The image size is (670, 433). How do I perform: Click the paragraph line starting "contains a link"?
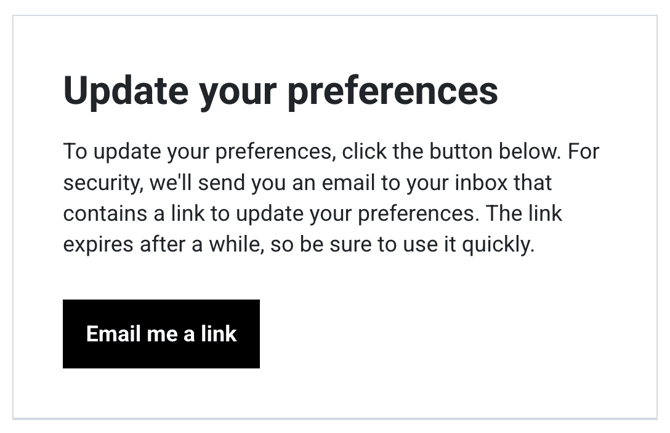pos(312,214)
